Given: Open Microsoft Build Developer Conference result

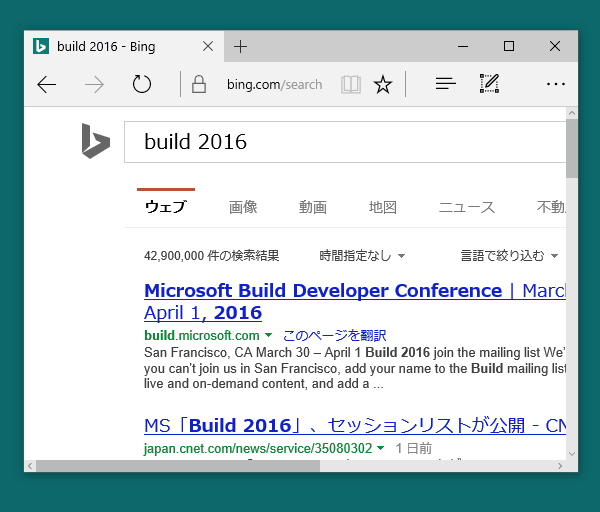Looking at the screenshot, I should 355,302.
